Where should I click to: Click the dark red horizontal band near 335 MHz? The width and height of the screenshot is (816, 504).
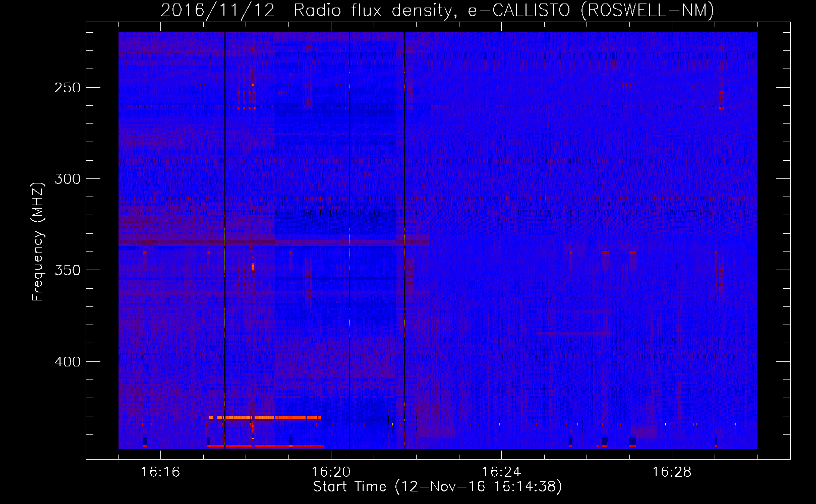[x=274, y=242]
